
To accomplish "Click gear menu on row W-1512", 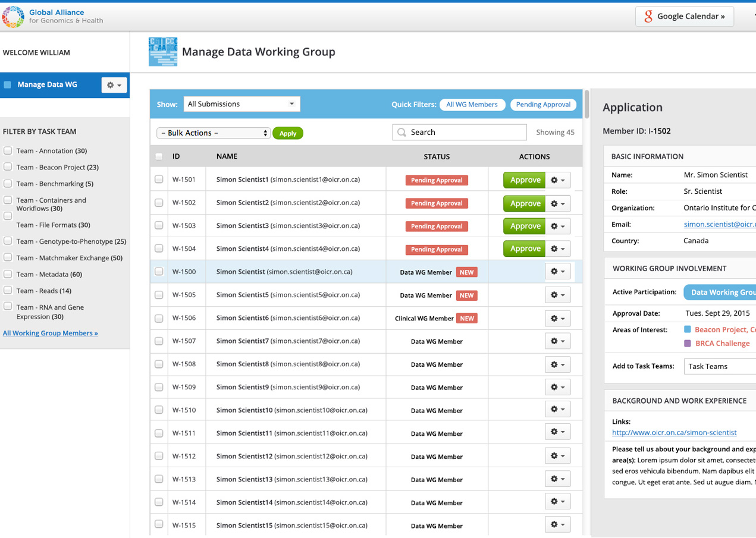I will coord(557,456).
